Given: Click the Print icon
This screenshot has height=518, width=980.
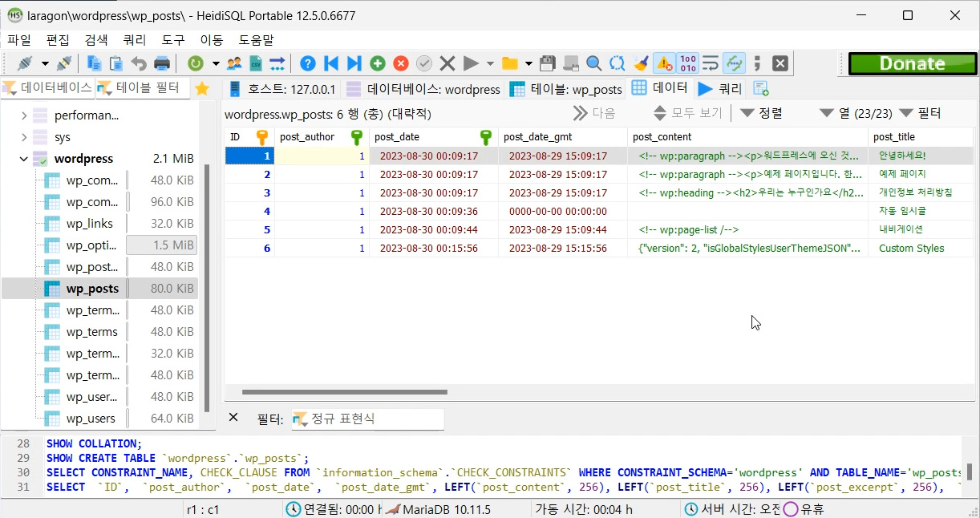Looking at the screenshot, I should (161, 63).
